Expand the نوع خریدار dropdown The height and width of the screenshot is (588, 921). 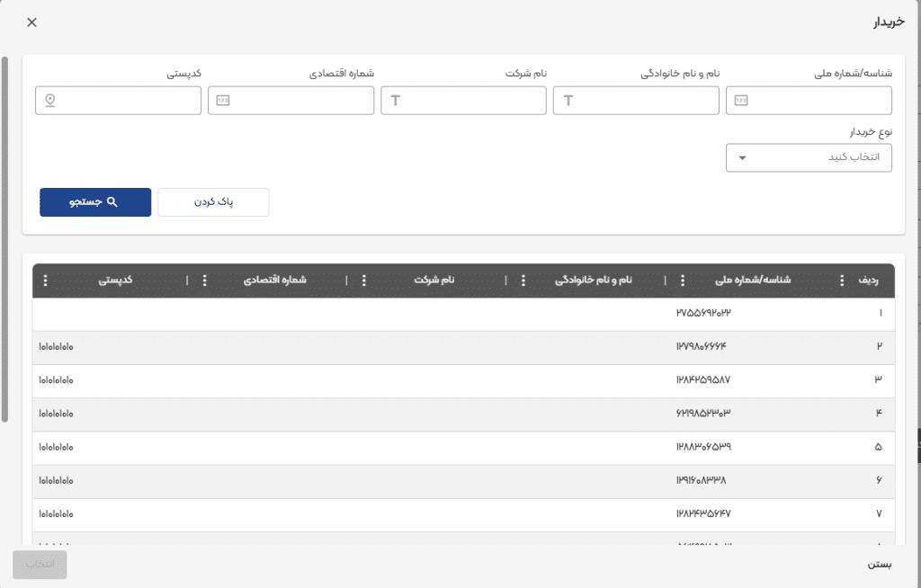pyautogui.click(x=809, y=157)
